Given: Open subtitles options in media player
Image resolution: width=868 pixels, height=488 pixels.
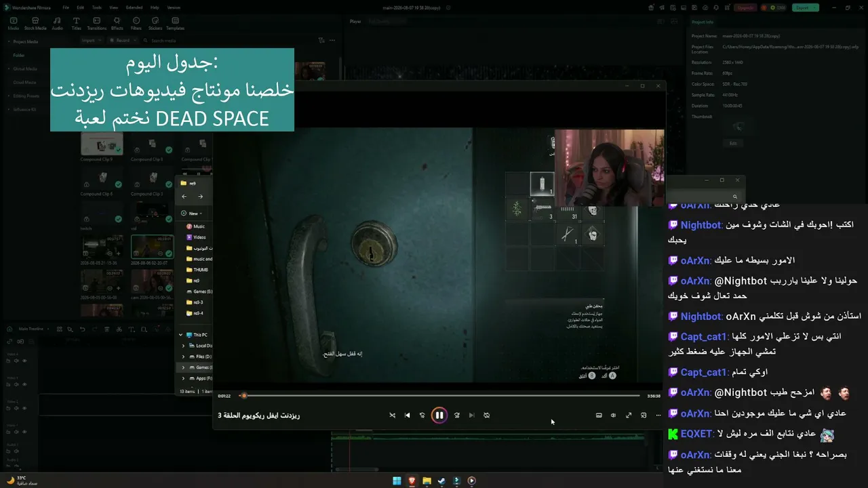Looking at the screenshot, I should click(599, 415).
